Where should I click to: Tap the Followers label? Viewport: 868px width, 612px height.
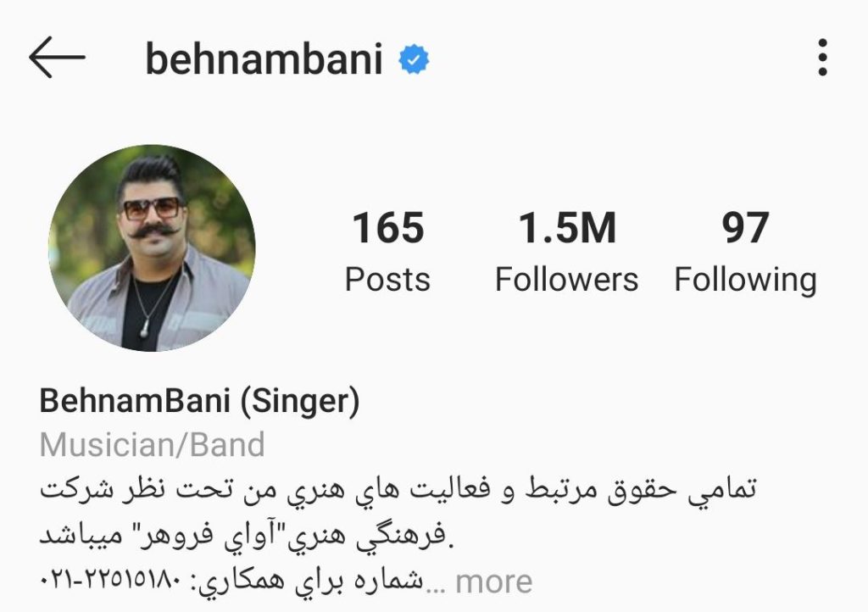point(566,280)
